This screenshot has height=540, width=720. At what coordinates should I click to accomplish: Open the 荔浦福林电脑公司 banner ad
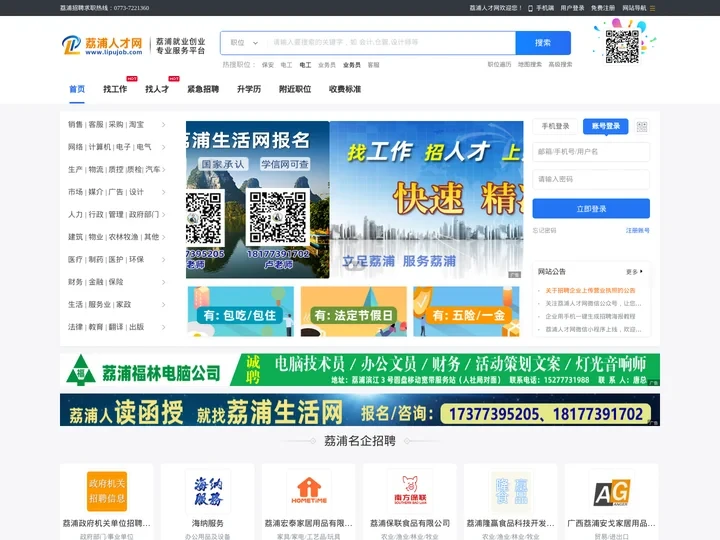click(x=360, y=370)
